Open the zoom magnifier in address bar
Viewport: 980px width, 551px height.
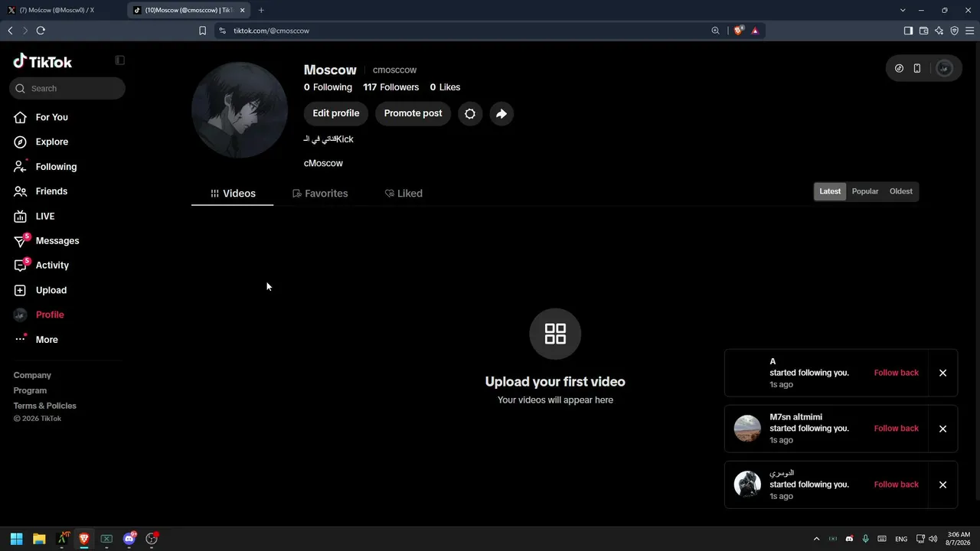click(715, 31)
